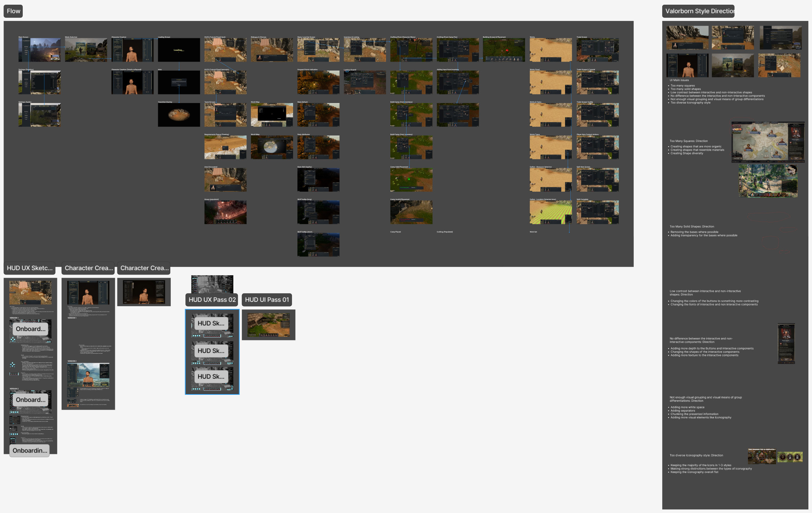This screenshot has height=513, width=812.
Task: Open the Stats/ Level Up Screen frame
Action: click(318, 50)
